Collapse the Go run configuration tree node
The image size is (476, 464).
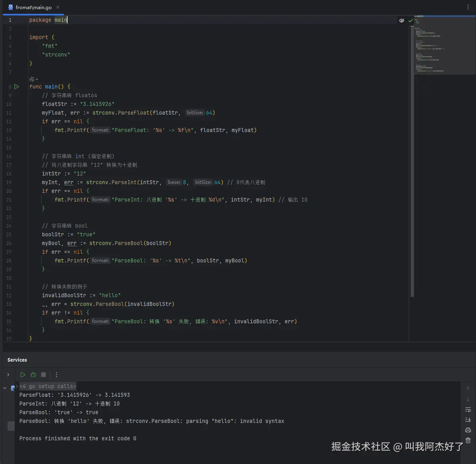coord(5,388)
